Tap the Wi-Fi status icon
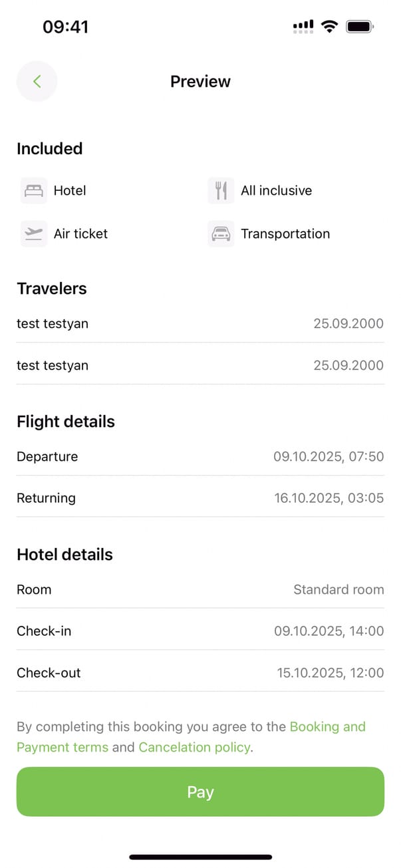The image size is (401, 868). (329, 27)
